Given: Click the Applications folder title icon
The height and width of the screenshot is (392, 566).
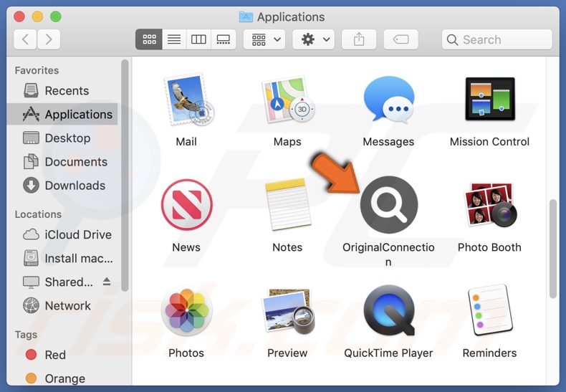Looking at the screenshot, I should [246, 16].
